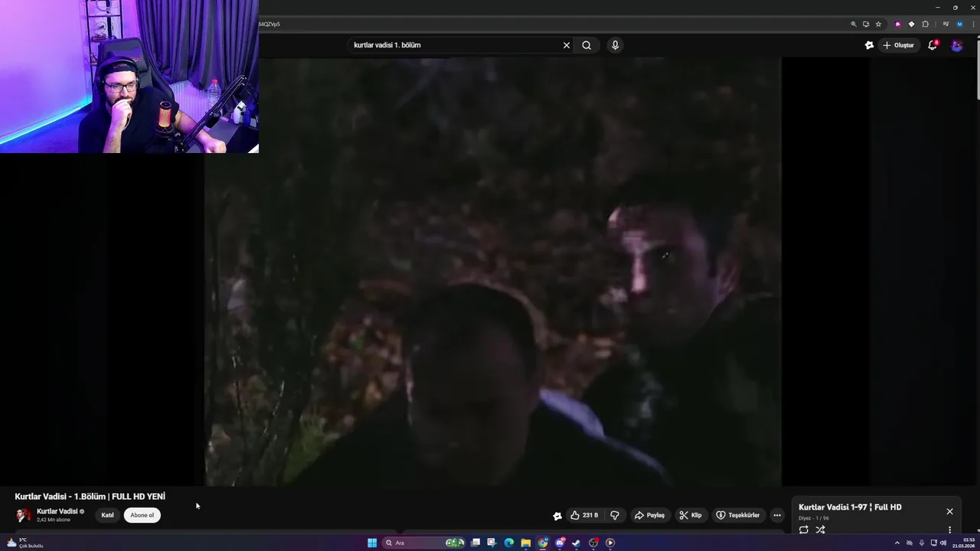
Task: Close the Kurtlar Vadisi 1-97 playlist panel
Action: point(949,511)
